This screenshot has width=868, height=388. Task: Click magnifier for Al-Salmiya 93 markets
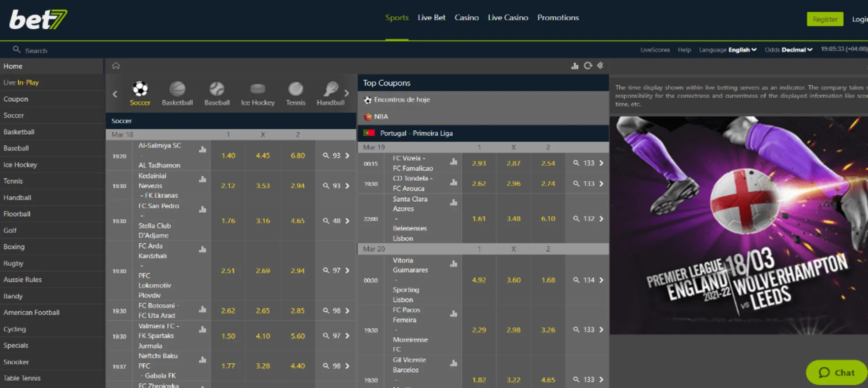tap(326, 156)
